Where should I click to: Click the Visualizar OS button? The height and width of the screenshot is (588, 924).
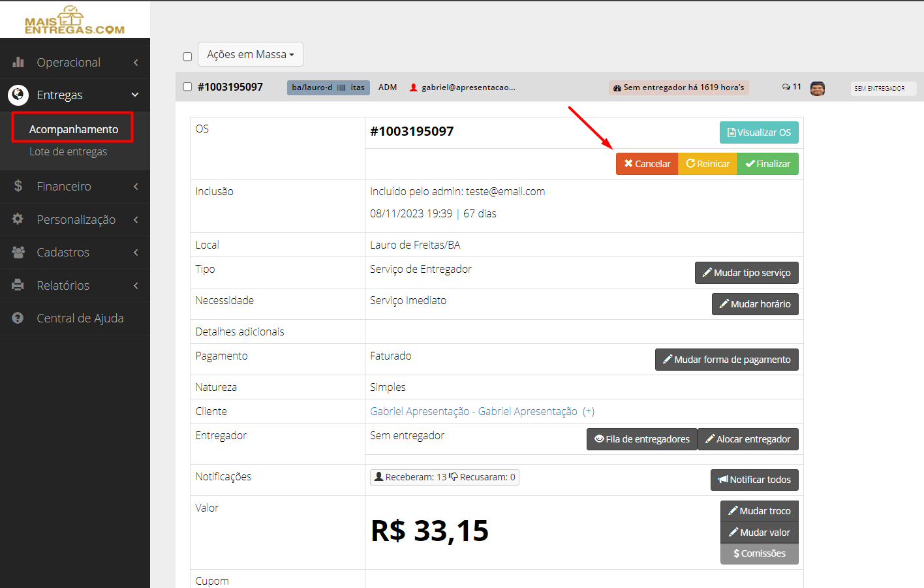click(x=759, y=132)
